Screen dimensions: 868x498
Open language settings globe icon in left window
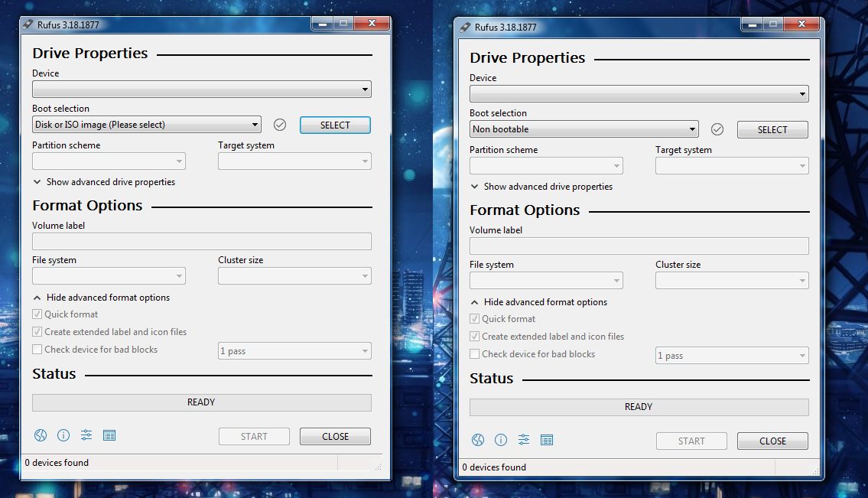pyautogui.click(x=41, y=435)
